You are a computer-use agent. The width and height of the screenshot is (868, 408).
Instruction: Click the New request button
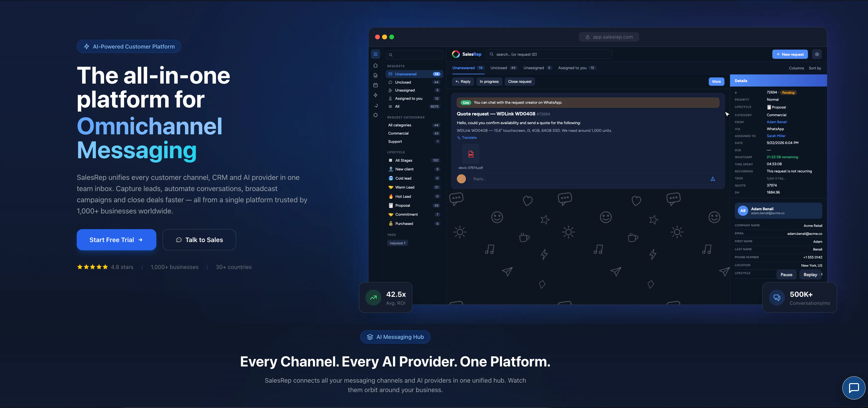coord(790,54)
